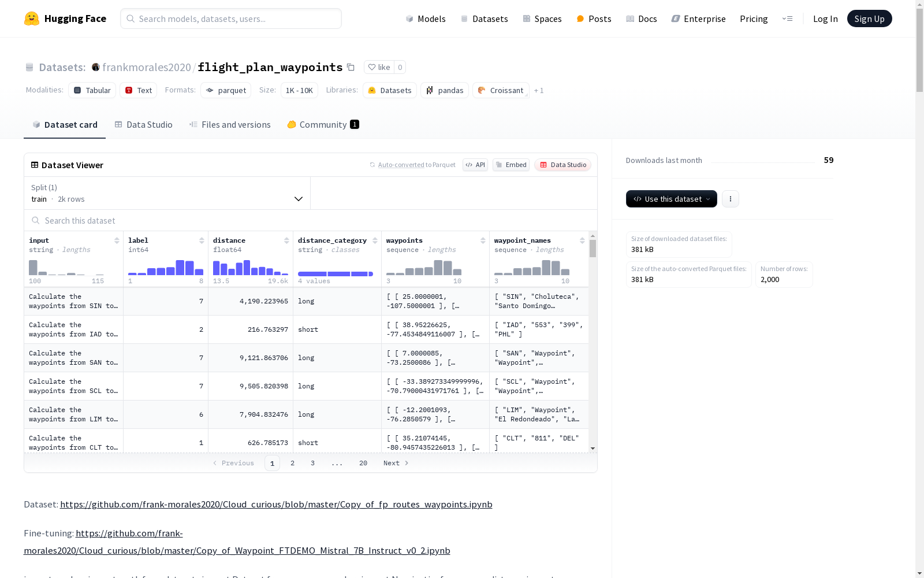Open Data Studio from viewer header
The height and width of the screenshot is (578, 924).
point(562,165)
